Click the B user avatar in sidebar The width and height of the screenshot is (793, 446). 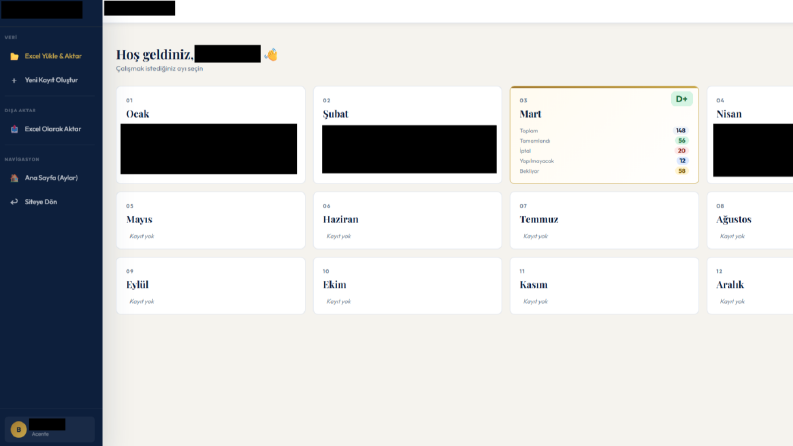pyautogui.click(x=19, y=429)
